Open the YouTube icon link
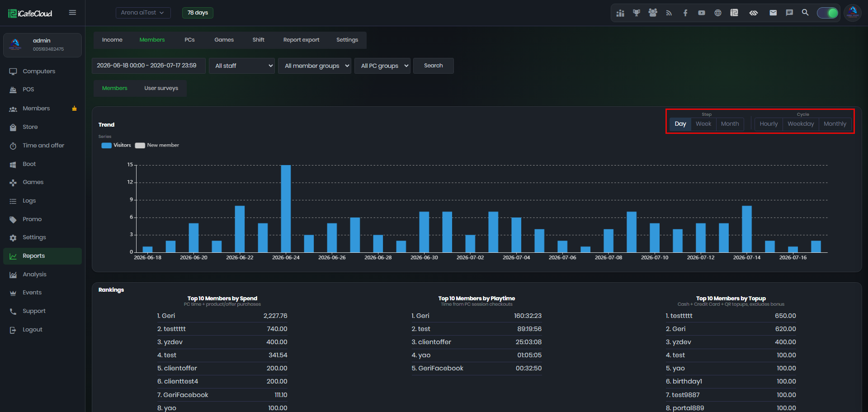Viewport: 868px width, 412px height. click(x=702, y=13)
